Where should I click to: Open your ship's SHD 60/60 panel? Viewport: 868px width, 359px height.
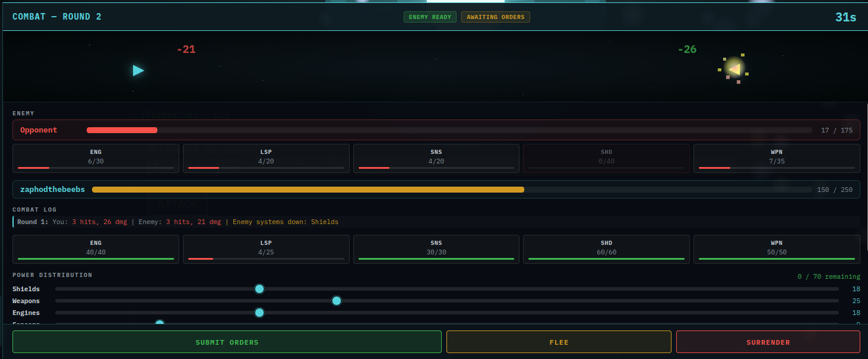[606, 248]
